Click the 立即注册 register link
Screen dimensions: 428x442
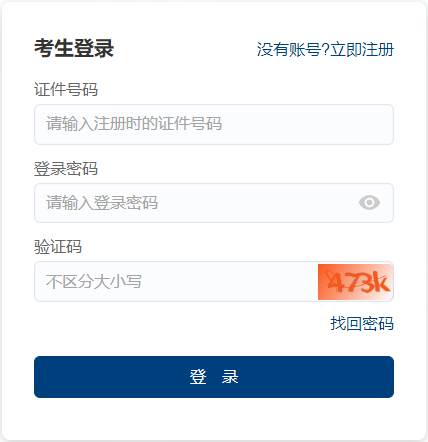[x=362, y=50]
